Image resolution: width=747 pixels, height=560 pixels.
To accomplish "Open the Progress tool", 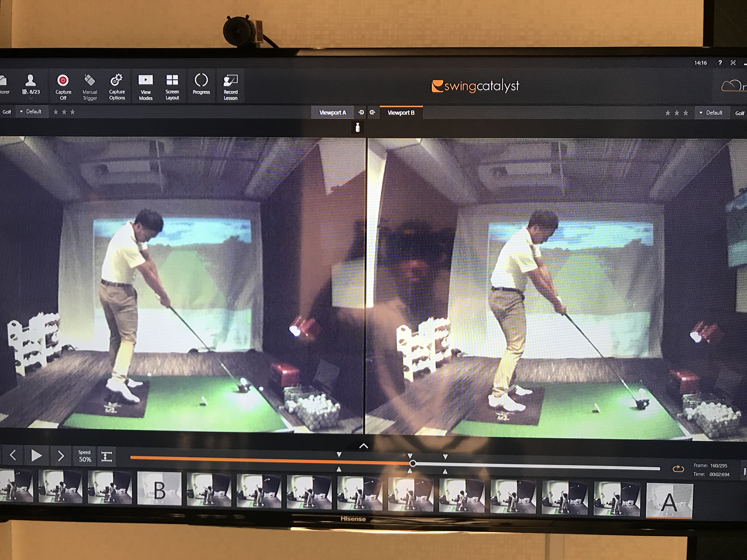I will (x=201, y=84).
